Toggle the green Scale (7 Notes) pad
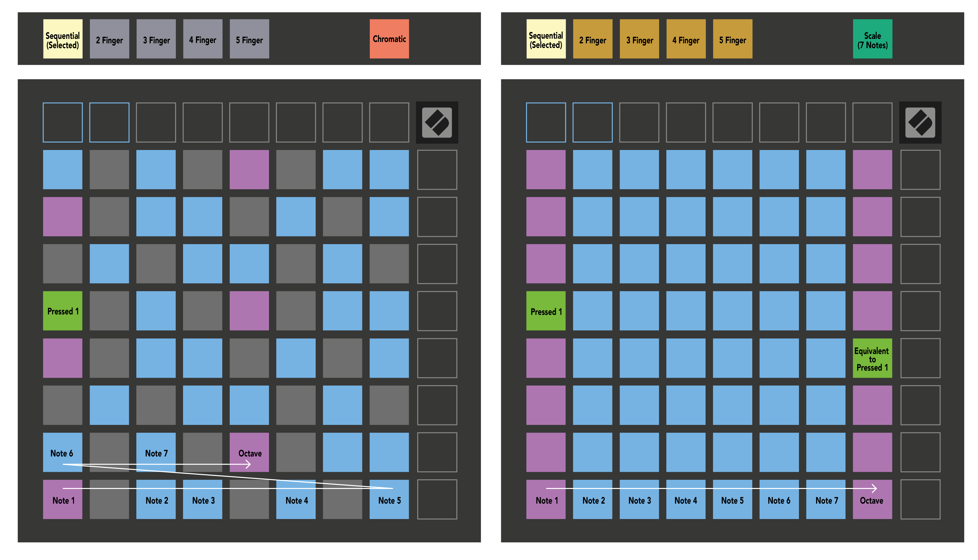The height and width of the screenshot is (560, 978). [x=872, y=39]
